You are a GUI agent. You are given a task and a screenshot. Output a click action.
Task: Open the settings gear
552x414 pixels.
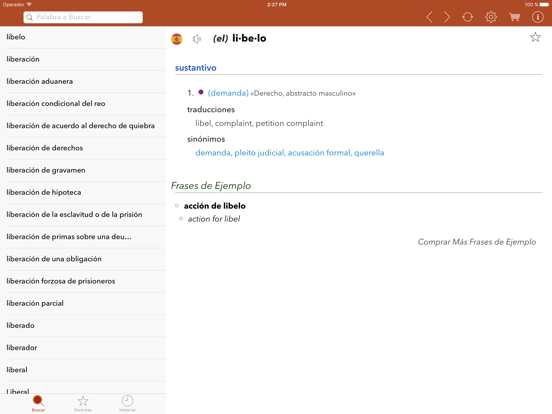coord(491,17)
